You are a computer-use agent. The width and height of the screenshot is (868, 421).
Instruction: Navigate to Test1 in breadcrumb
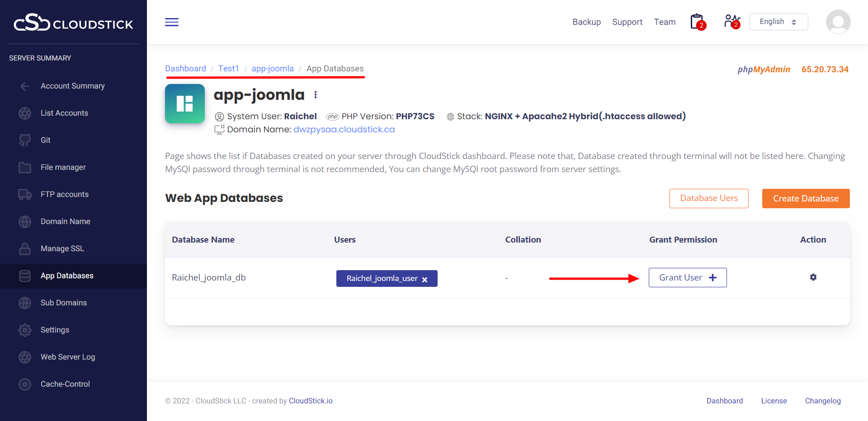pos(228,69)
